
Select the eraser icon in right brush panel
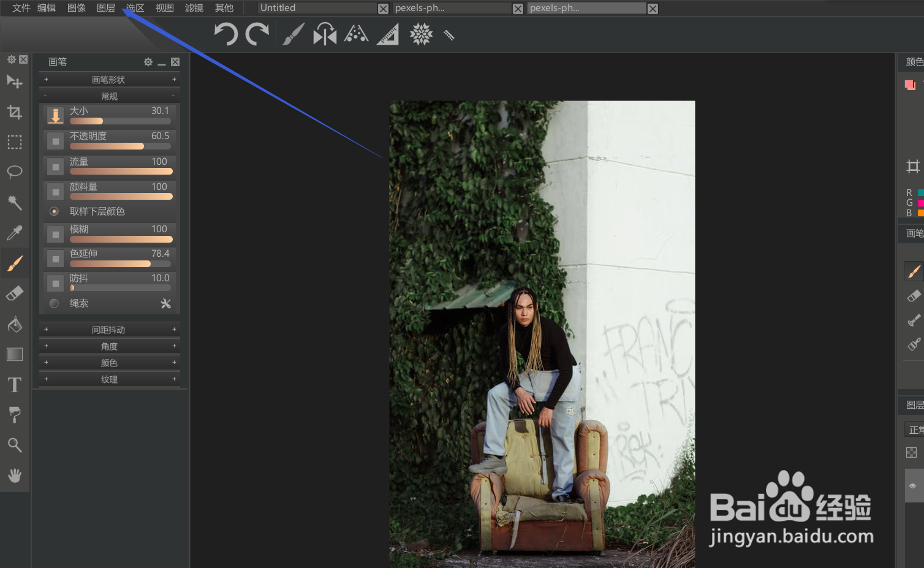pos(914,296)
